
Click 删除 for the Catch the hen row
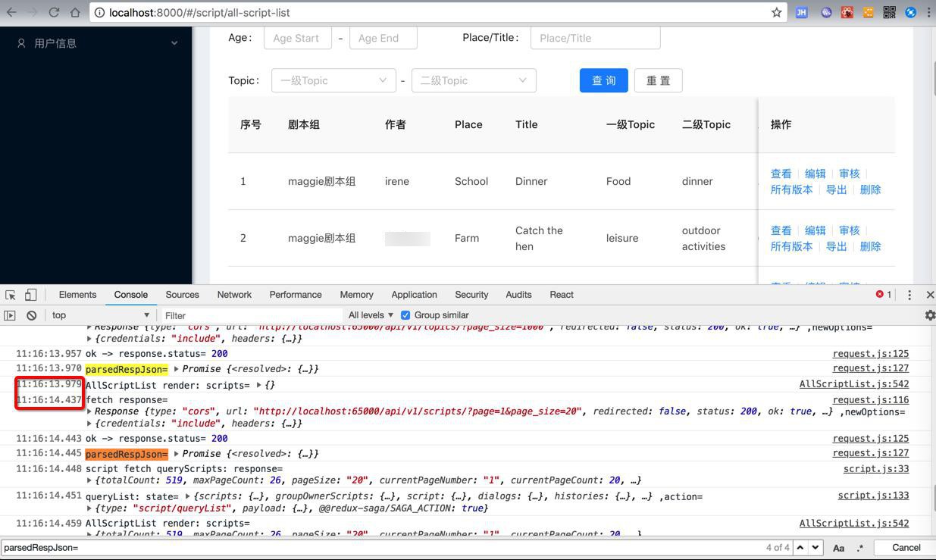tap(870, 246)
